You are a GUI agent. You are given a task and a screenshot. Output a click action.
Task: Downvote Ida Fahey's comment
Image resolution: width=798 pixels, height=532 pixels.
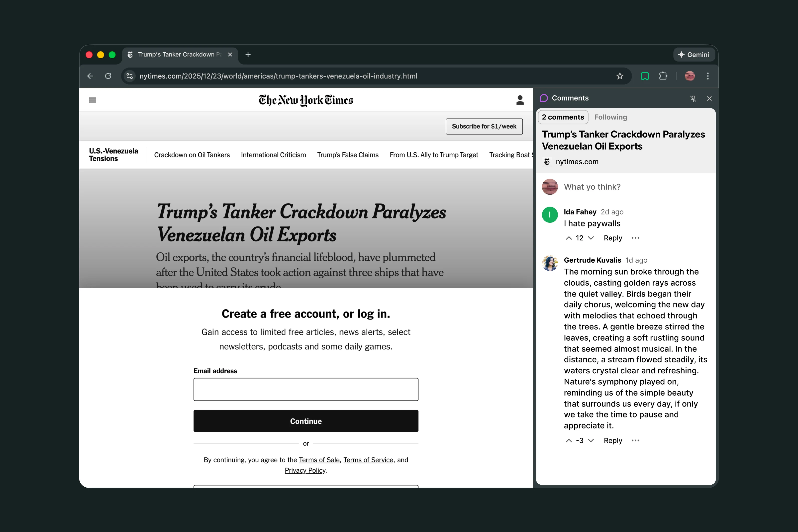pos(591,238)
